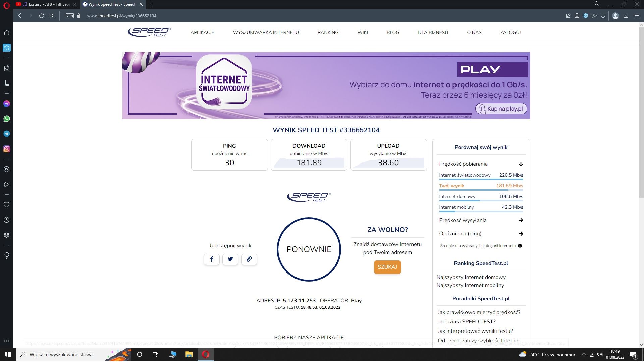Open O NAS menu item

click(x=474, y=32)
